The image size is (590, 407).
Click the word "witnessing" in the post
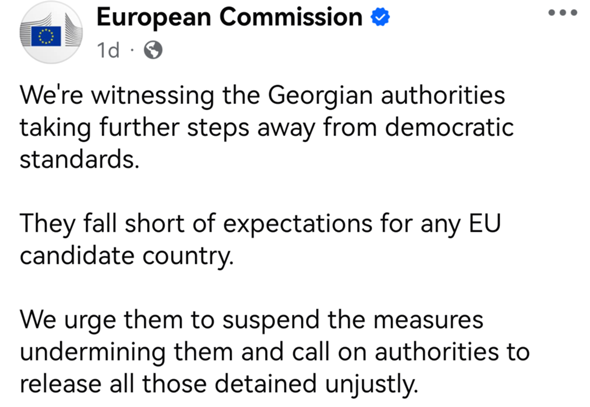(153, 96)
